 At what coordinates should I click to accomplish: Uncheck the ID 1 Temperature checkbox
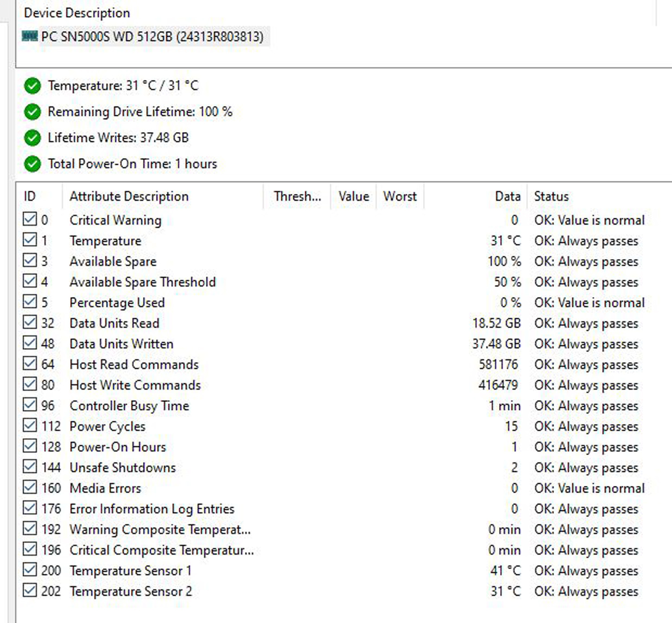tap(30, 239)
